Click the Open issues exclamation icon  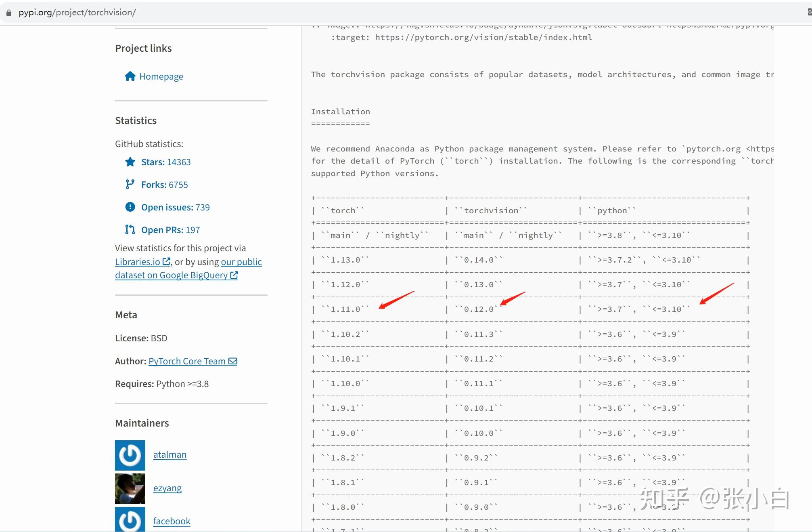point(130,207)
